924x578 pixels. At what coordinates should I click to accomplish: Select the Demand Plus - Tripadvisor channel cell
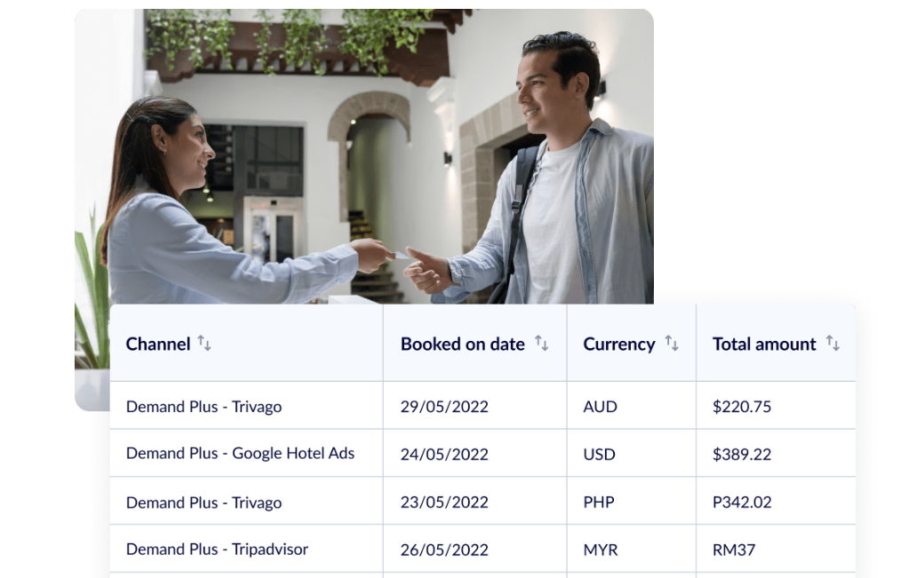pos(217,550)
